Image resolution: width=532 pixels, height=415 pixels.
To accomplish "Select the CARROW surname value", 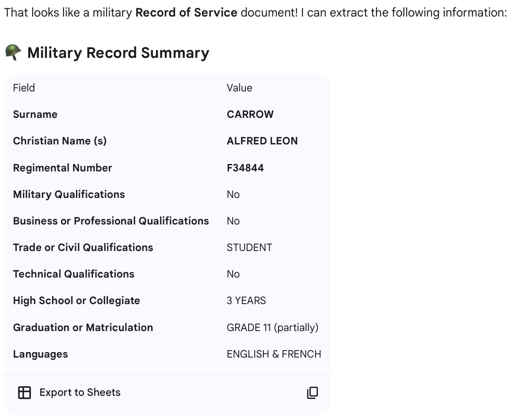I will [250, 114].
